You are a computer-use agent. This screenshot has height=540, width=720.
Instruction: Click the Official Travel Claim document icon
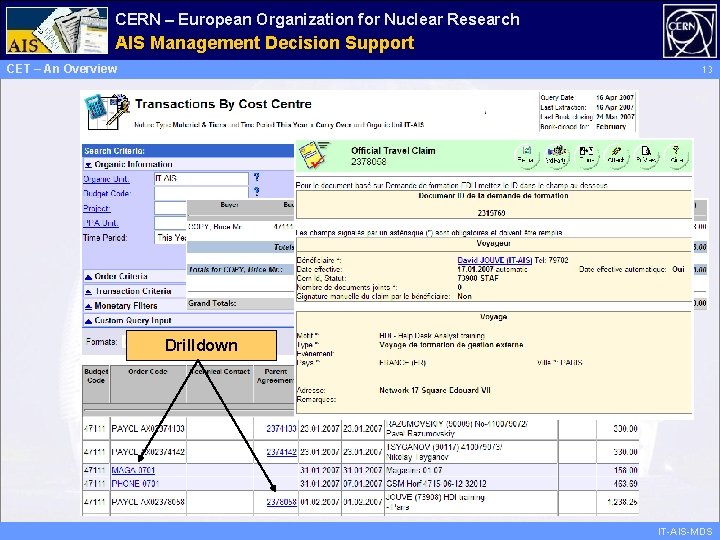coord(313,155)
